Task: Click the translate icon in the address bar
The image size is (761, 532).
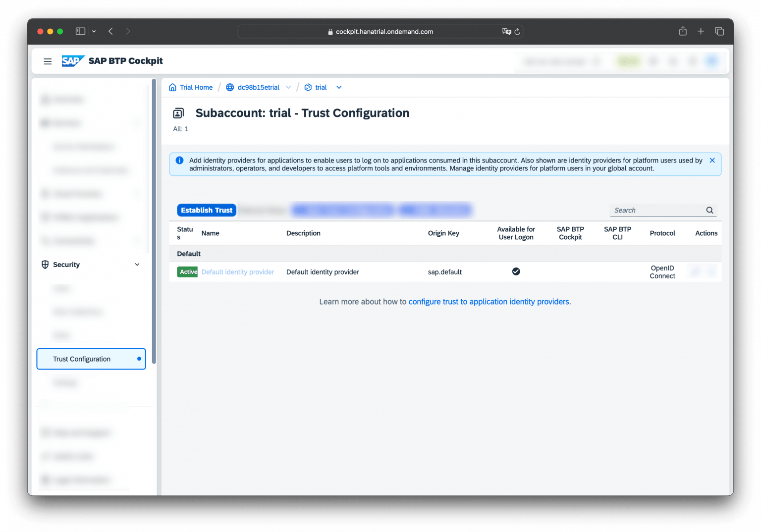Action: point(506,31)
